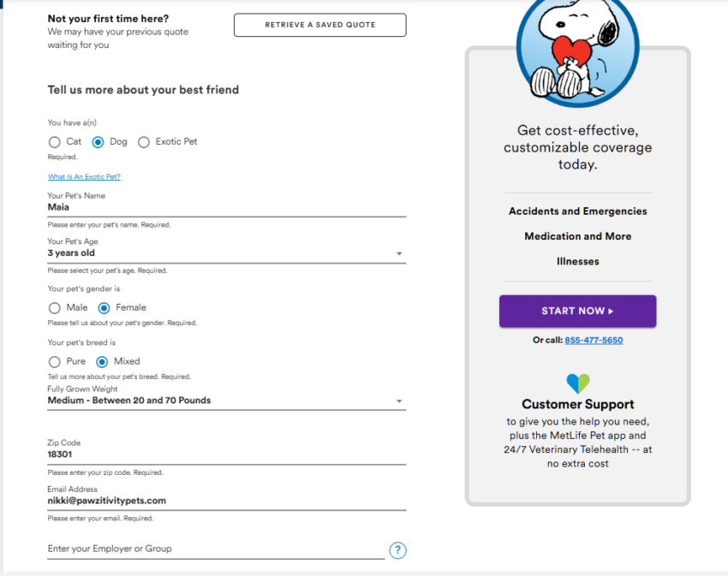The width and height of the screenshot is (728, 576).
Task: Click the Your Pet's Name field
Action: [x=226, y=207]
